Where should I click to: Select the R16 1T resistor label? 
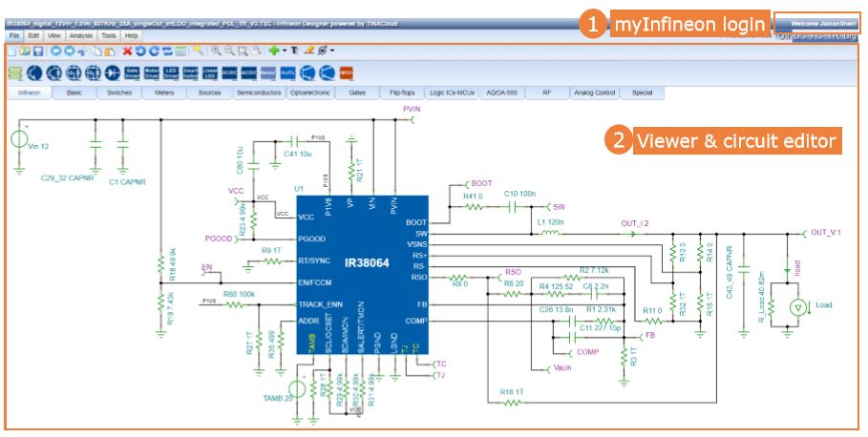click(512, 391)
